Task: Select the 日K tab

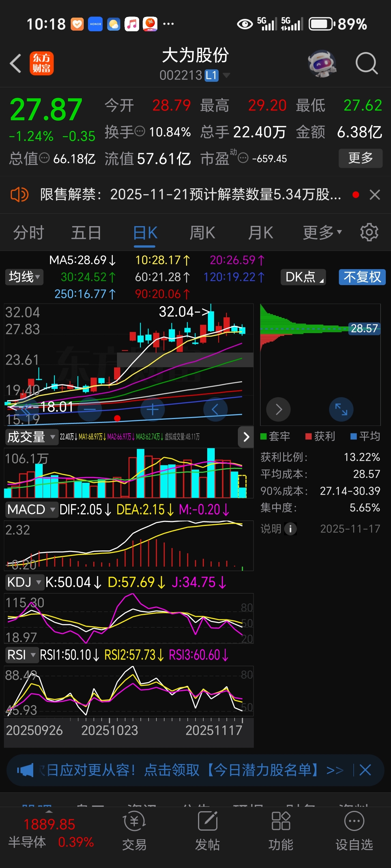Action: [x=145, y=232]
